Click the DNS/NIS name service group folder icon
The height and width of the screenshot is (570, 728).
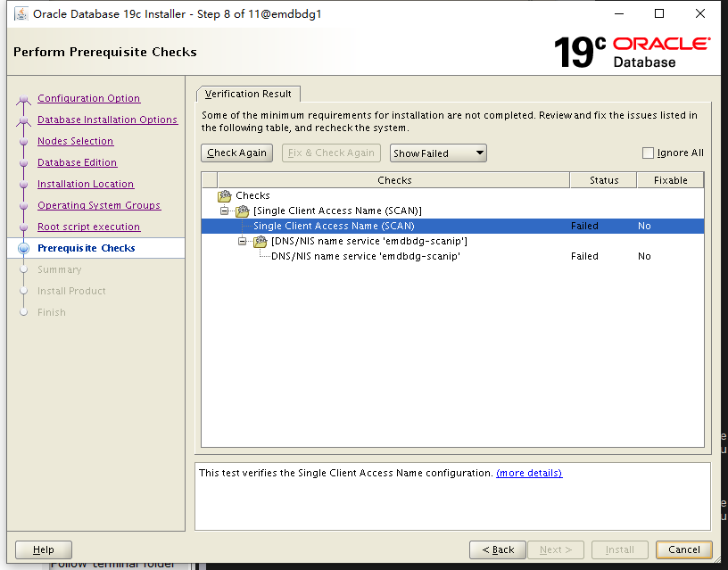pyautogui.click(x=260, y=242)
